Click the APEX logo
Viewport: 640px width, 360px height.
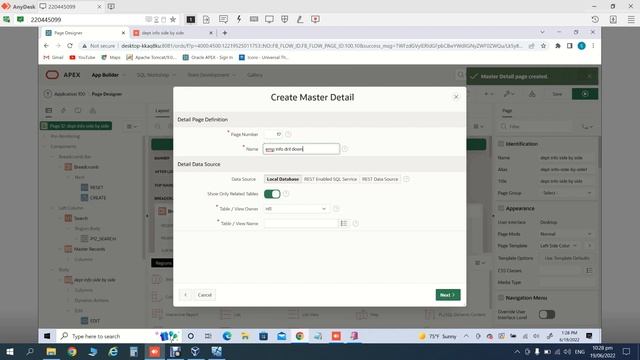point(63,75)
